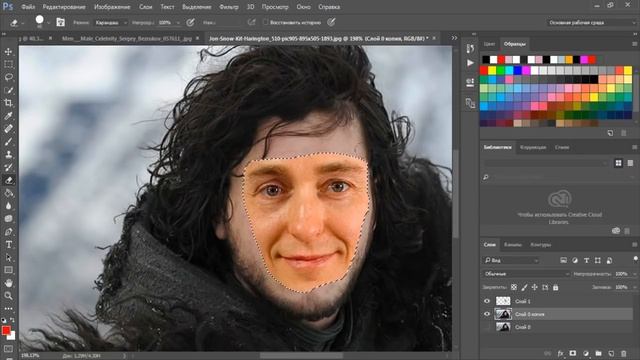
Task: Select the Zoom magnifier tool
Action: pyautogui.click(x=9, y=296)
